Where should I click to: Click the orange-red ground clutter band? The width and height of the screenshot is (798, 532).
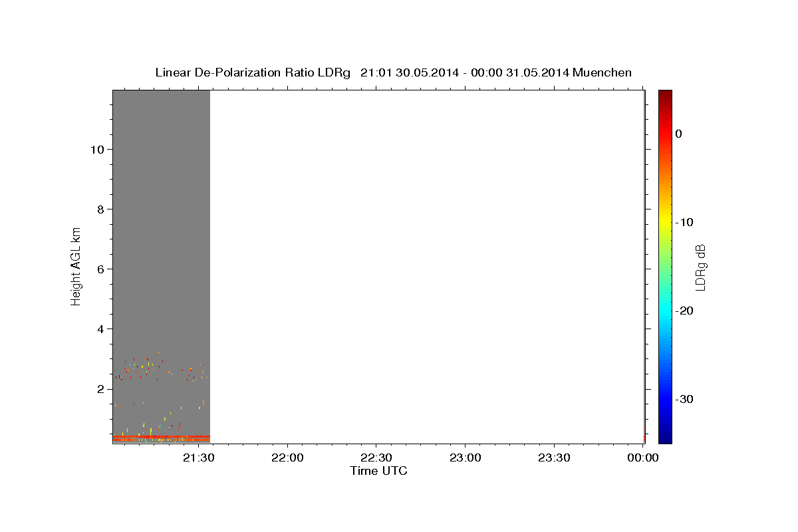(x=161, y=439)
